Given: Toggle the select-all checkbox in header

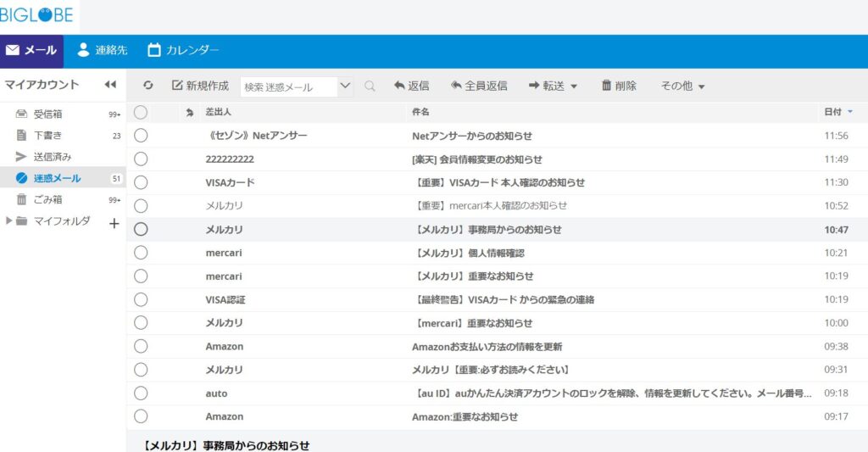Looking at the screenshot, I should pos(141,112).
